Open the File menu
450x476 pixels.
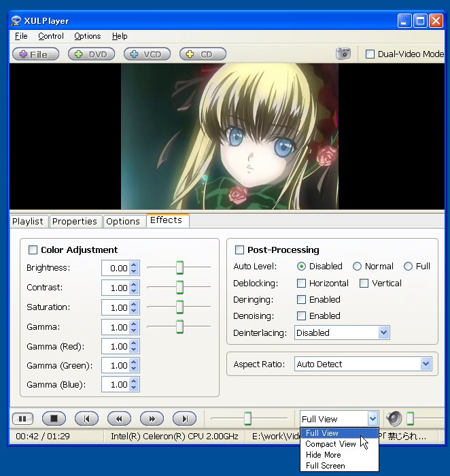click(21, 36)
